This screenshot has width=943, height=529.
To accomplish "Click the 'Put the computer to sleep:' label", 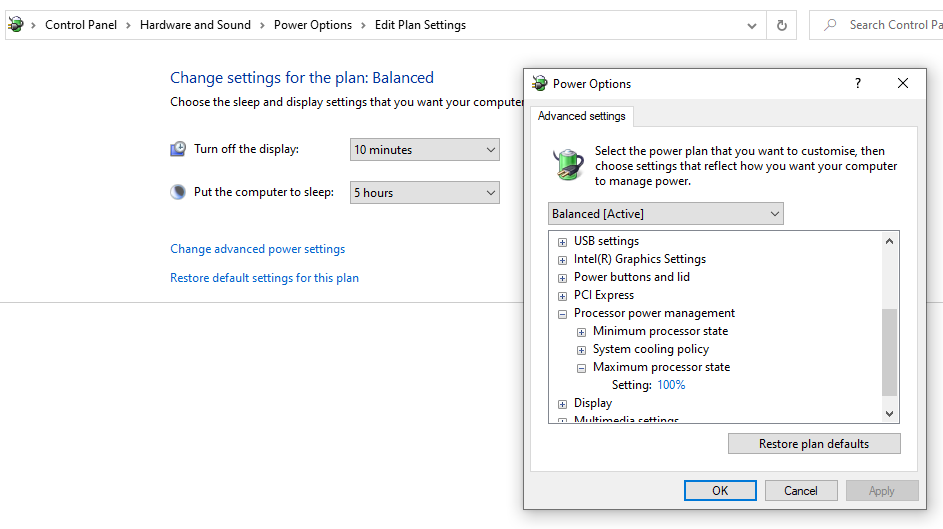I will [x=263, y=192].
